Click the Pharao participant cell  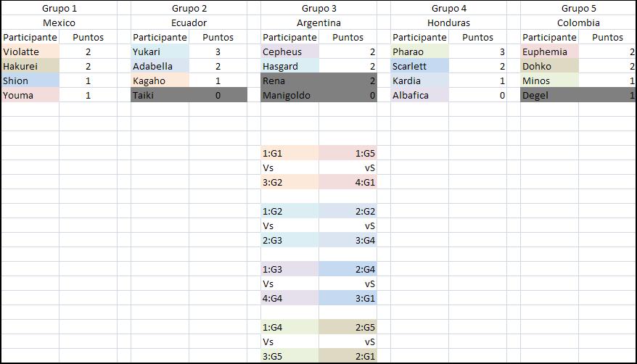pyautogui.click(x=419, y=51)
